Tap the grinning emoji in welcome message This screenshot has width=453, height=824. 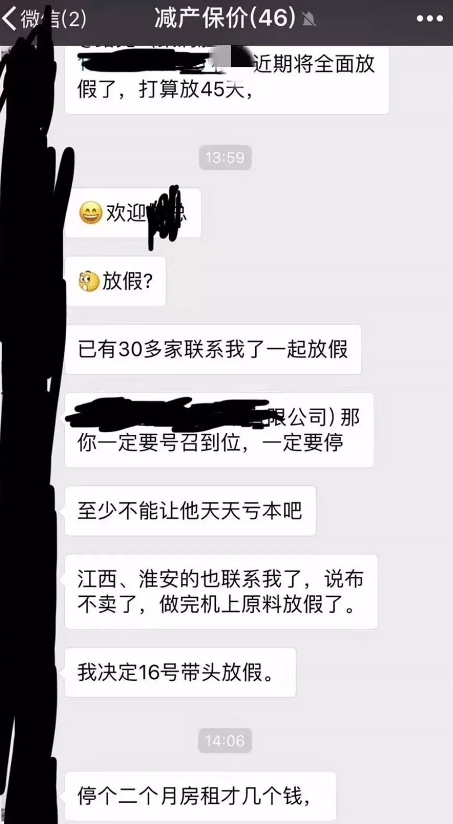(x=90, y=213)
